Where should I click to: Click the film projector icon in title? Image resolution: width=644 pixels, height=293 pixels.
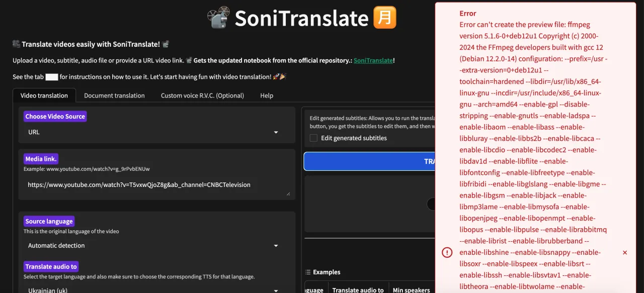click(x=218, y=18)
